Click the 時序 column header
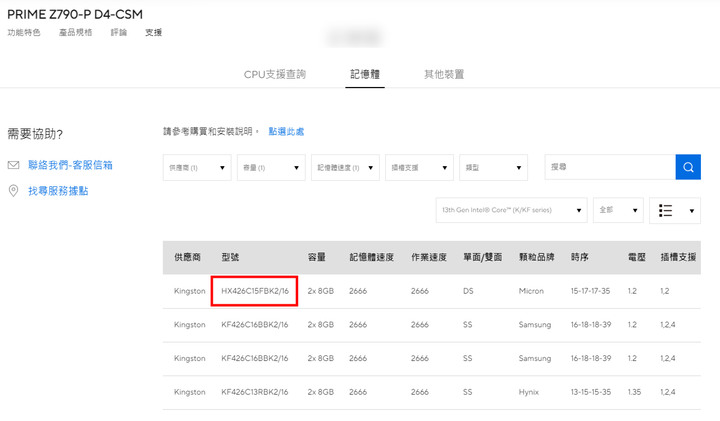Image resolution: width=720 pixels, height=421 pixels. point(579,257)
